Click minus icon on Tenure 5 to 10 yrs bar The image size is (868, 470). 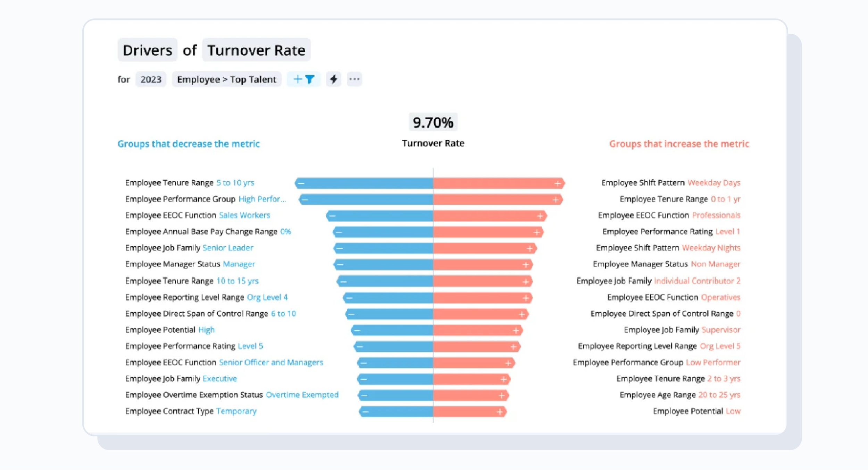301,183
